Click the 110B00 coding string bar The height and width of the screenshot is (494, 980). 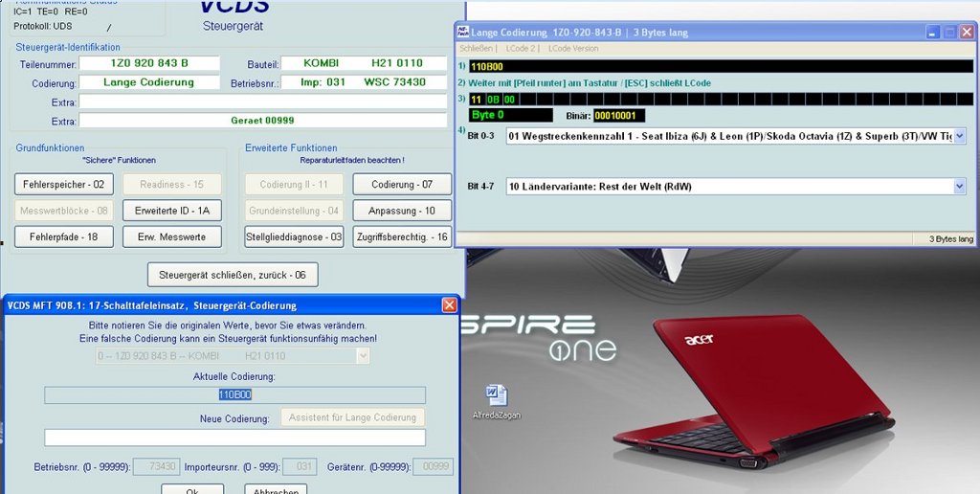tap(721, 66)
